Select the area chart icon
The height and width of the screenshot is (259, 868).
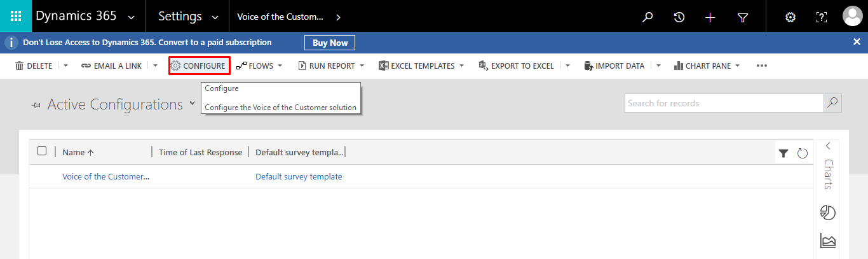pos(828,241)
